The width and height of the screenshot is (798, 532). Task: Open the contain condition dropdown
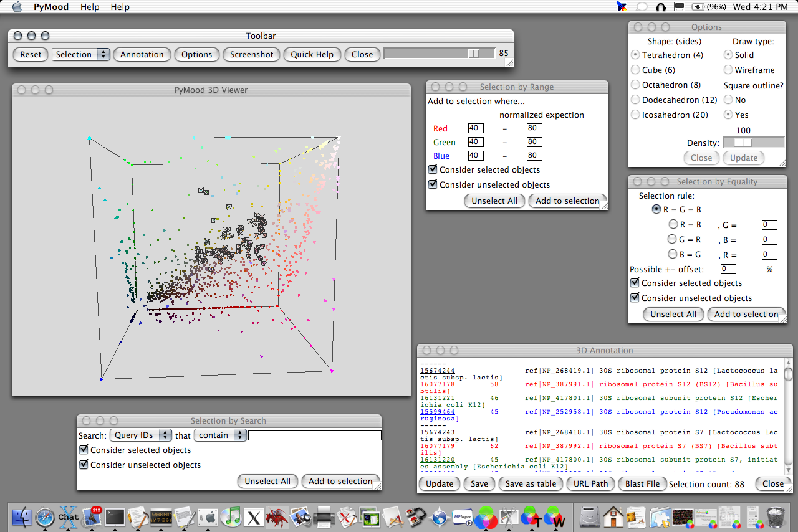click(x=220, y=435)
